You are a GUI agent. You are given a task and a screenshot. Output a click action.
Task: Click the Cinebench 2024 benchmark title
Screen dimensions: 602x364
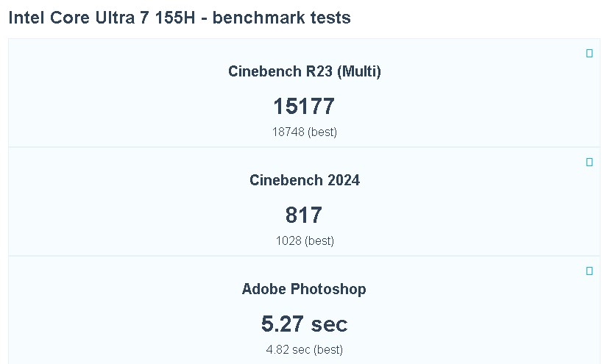tap(304, 180)
